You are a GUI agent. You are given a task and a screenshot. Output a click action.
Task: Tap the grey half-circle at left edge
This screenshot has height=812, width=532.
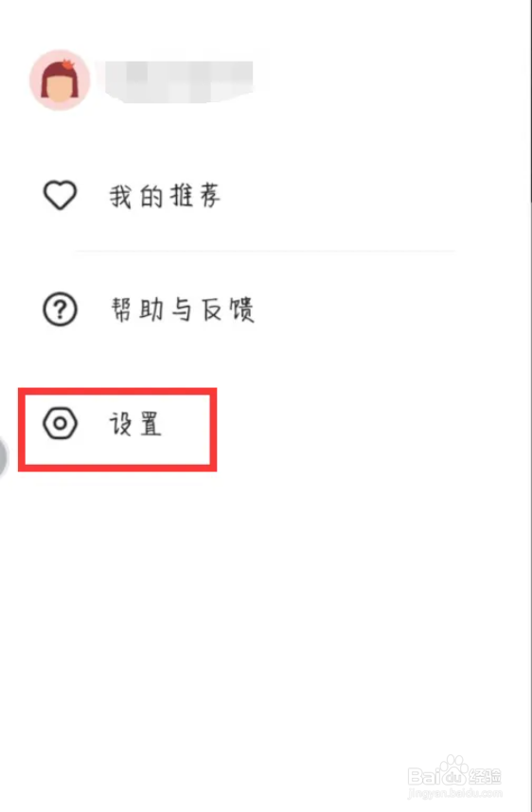coord(3,457)
